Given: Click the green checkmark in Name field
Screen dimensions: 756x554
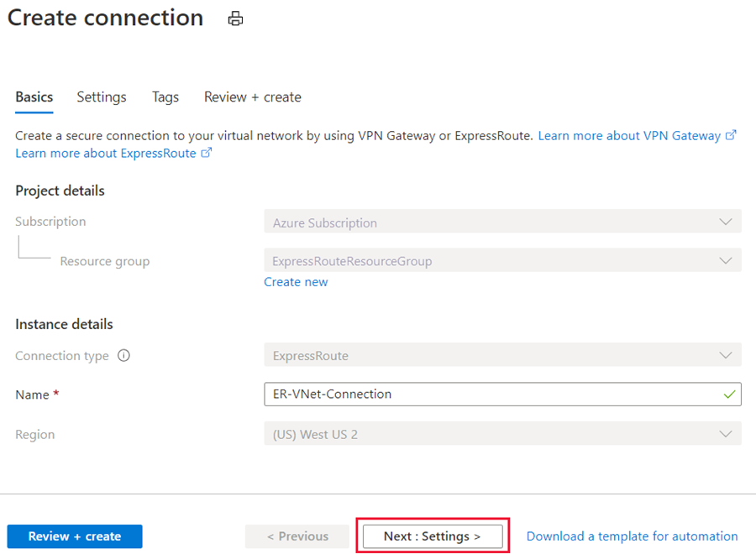Looking at the screenshot, I should click(x=727, y=394).
